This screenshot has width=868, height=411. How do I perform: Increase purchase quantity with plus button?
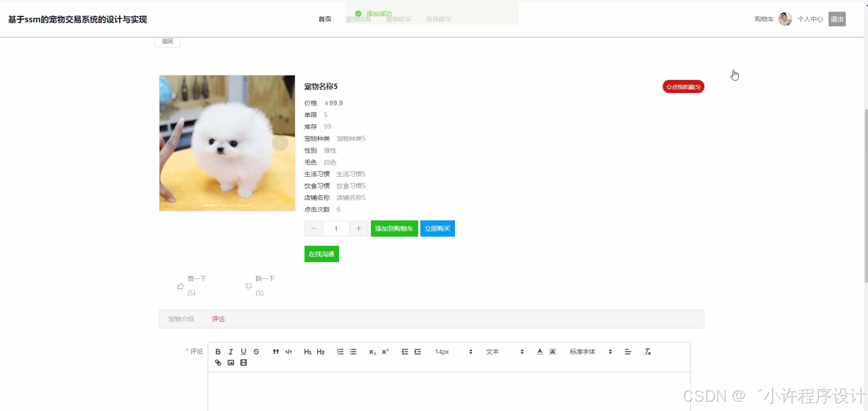coord(359,228)
